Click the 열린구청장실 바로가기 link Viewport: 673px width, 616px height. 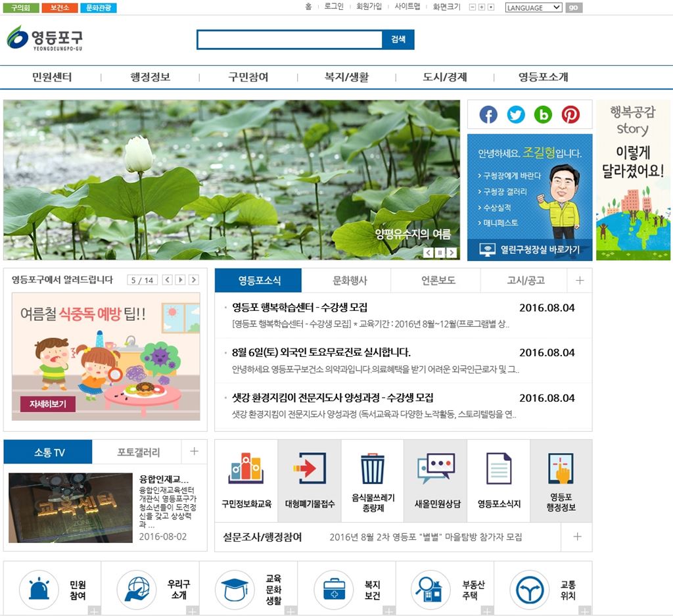tap(530, 250)
